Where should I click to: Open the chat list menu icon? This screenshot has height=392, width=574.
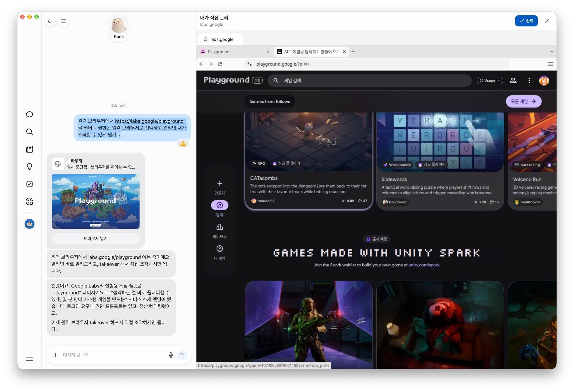(63, 21)
